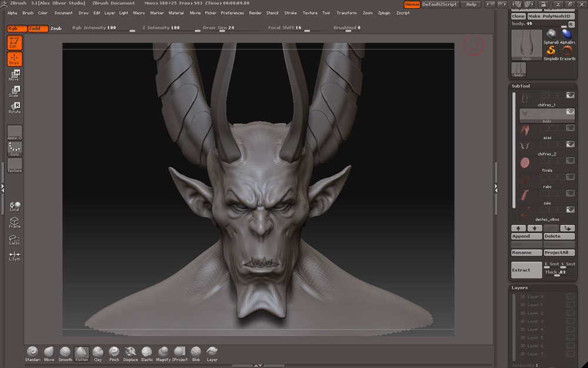Switch to the Scale tool
Image resolution: width=588 pixels, height=368 pixels.
[x=15, y=91]
